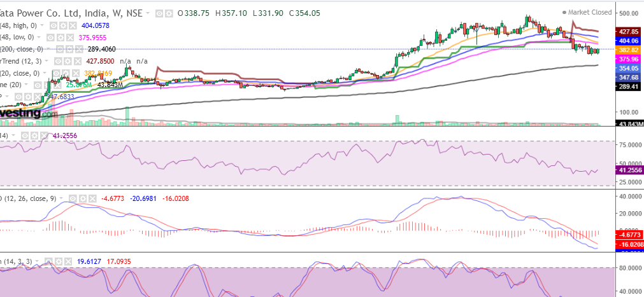This screenshot has width=644, height=297.
Task: Open settings for (12, 26, close, 9) indicator
Action: [x=83, y=198]
